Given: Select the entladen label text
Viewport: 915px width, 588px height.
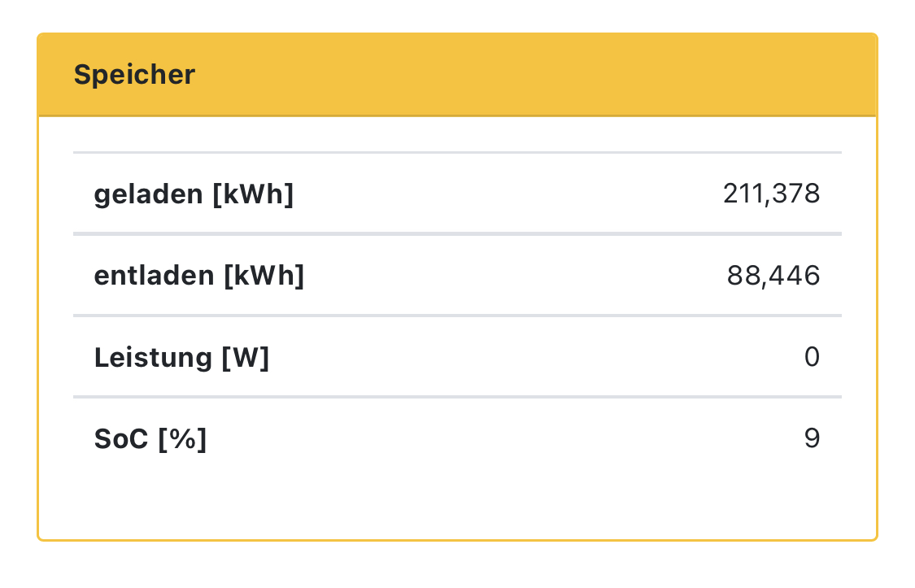Looking at the screenshot, I should [x=155, y=277].
